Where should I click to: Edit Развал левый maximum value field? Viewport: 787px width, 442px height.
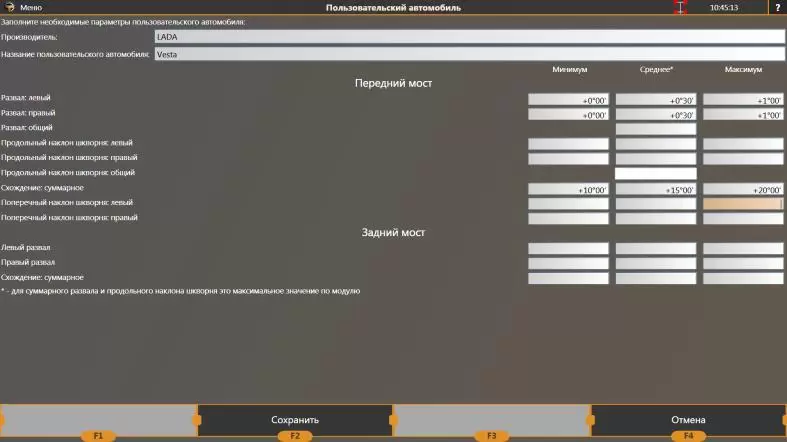tap(743, 100)
